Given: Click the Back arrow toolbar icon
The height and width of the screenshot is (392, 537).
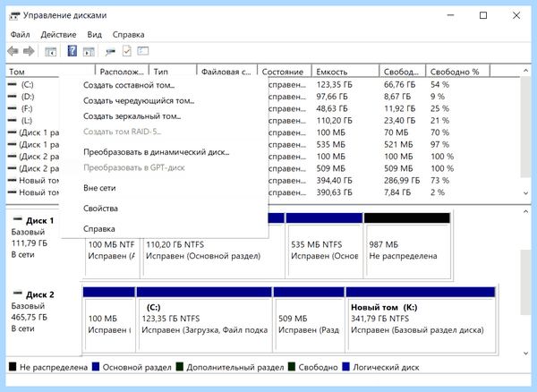Looking at the screenshot, I should point(13,51).
